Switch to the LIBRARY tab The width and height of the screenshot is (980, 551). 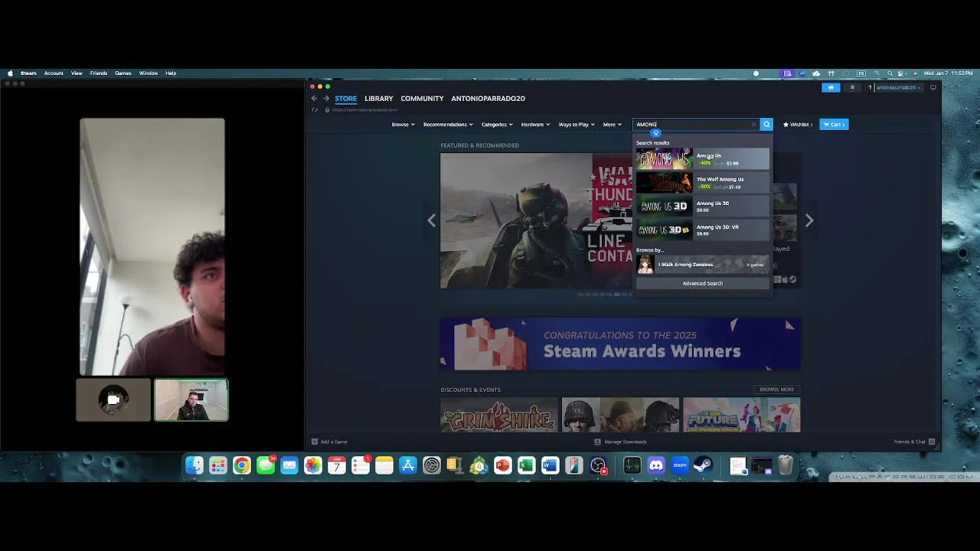(x=378, y=99)
